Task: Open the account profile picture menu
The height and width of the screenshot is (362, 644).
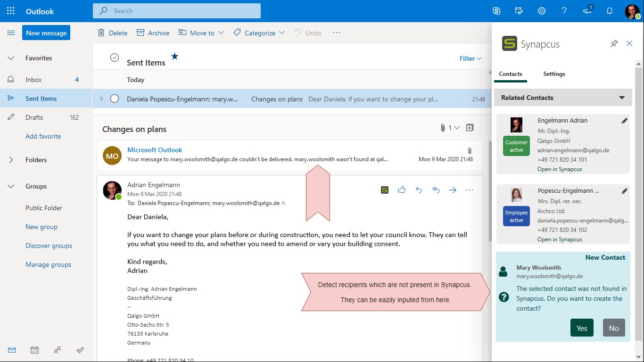Action: point(632,11)
